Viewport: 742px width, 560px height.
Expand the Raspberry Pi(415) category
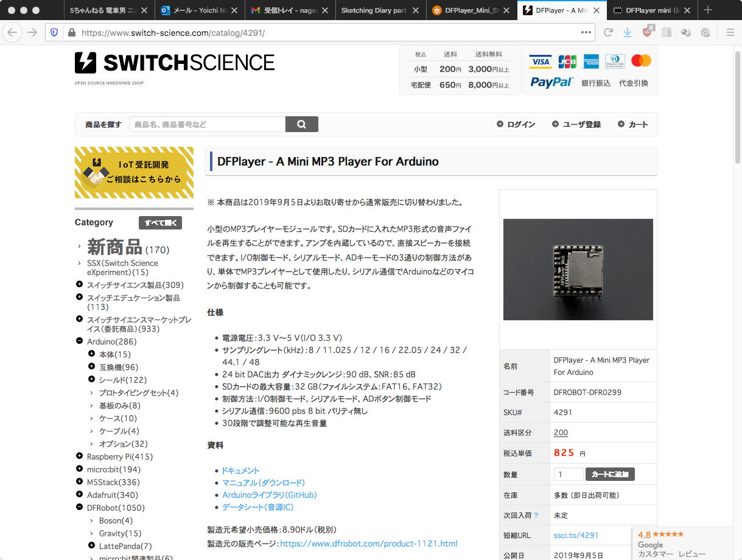[79, 456]
